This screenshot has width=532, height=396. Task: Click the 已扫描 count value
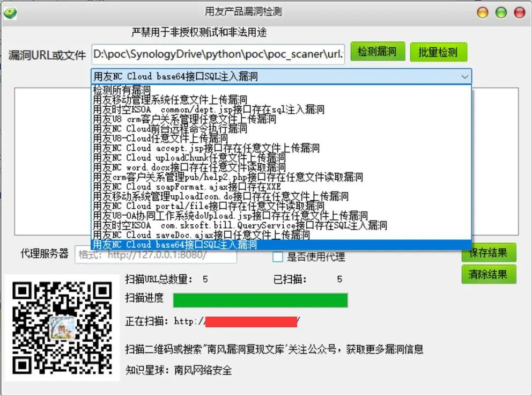(x=339, y=280)
